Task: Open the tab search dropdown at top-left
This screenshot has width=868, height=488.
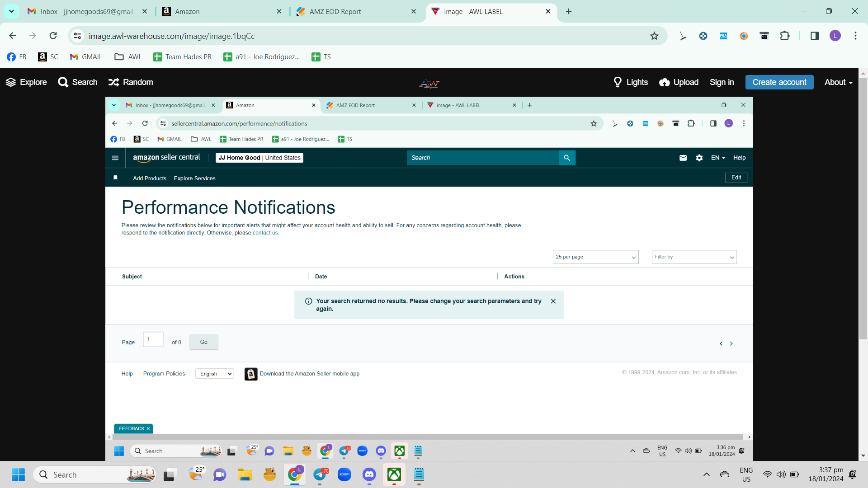Action: 11,12
